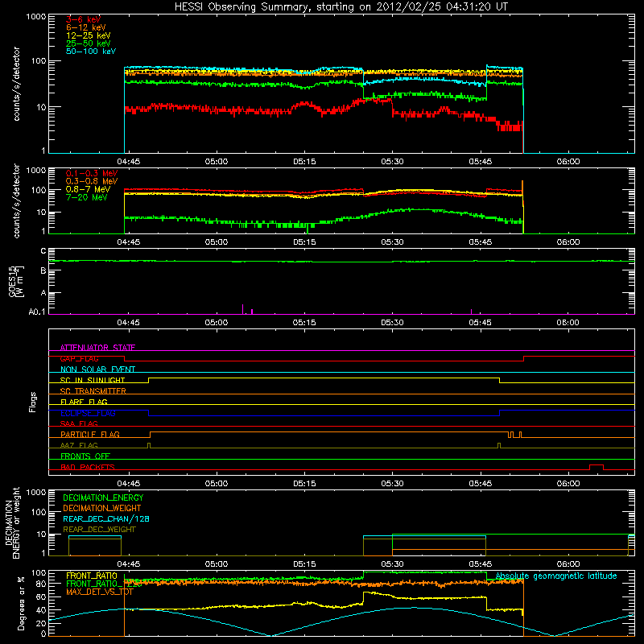Click the FLARE_FLAG label
Image resolution: width=644 pixels, height=644 pixels.
[84, 402]
